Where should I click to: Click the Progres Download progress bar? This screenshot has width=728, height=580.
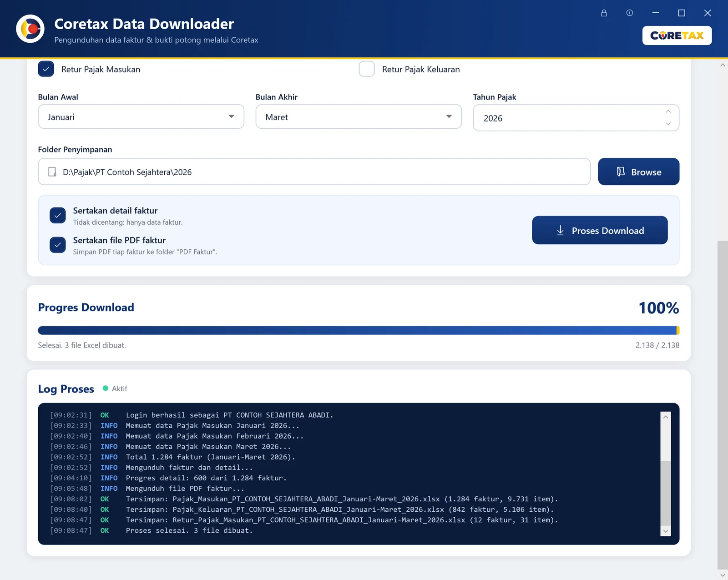(x=359, y=331)
